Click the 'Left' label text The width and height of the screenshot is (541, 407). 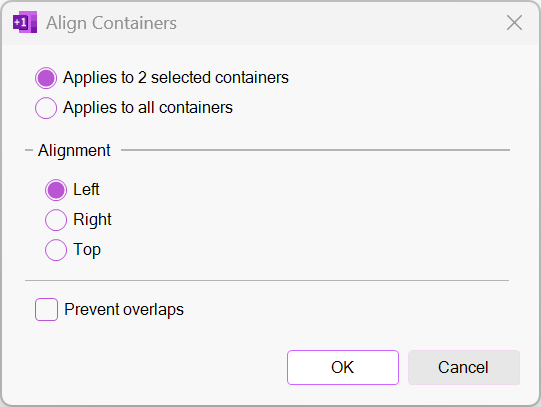[x=86, y=189]
